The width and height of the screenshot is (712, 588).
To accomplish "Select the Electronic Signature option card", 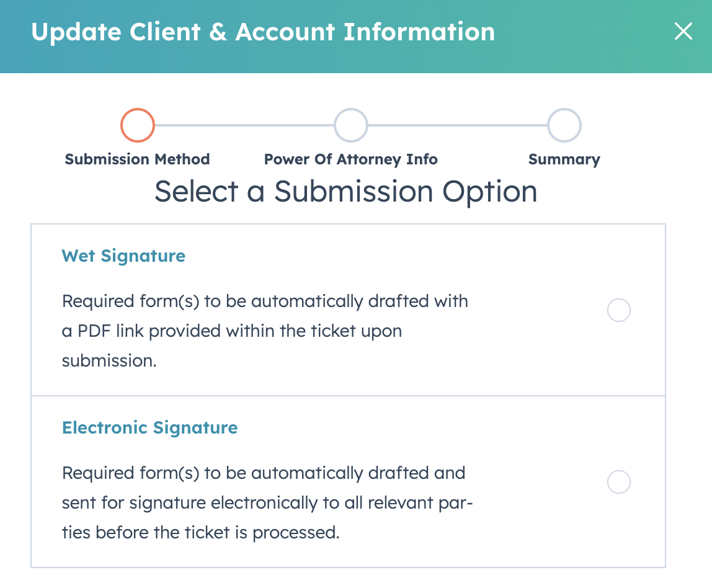I will [348, 481].
